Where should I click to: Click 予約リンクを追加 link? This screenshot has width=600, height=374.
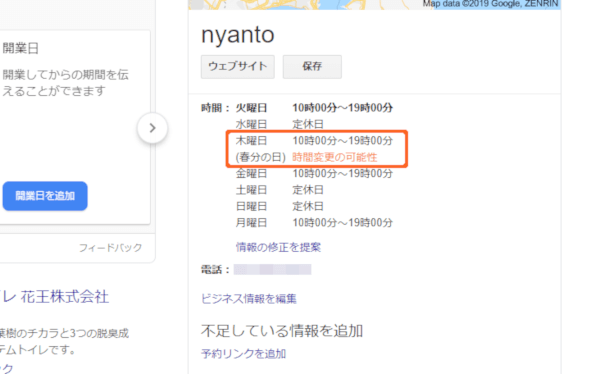pyautogui.click(x=244, y=354)
